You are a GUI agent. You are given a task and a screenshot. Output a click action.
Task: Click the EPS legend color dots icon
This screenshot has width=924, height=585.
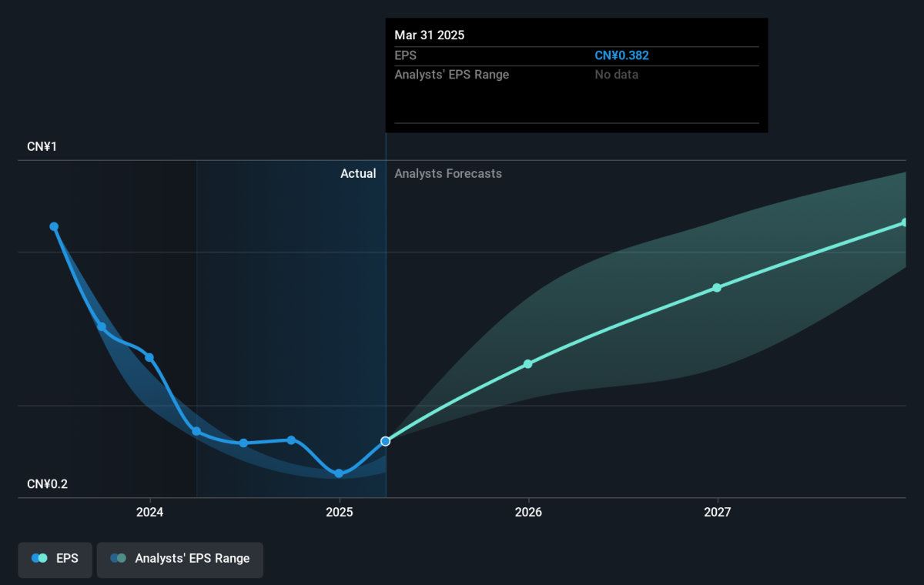click(39, 559)
